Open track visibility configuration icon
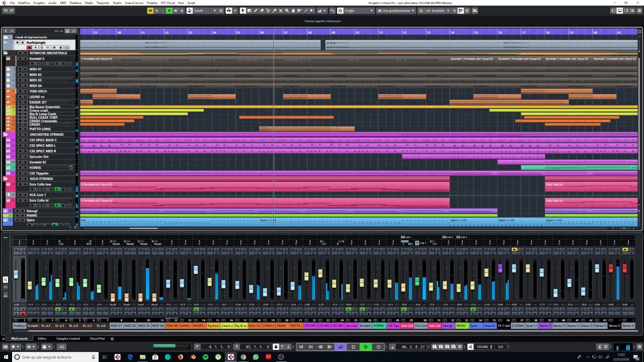 point(67,31)
